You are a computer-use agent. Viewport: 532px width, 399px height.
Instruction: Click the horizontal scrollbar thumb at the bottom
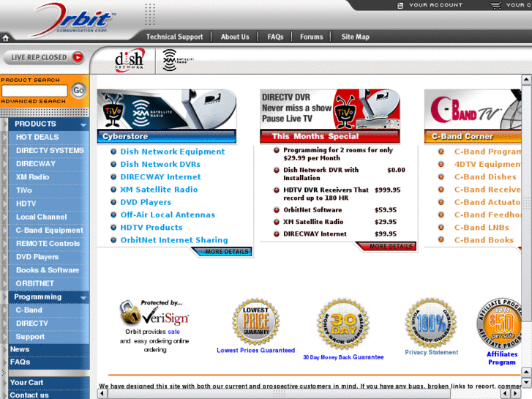[279, 394]
